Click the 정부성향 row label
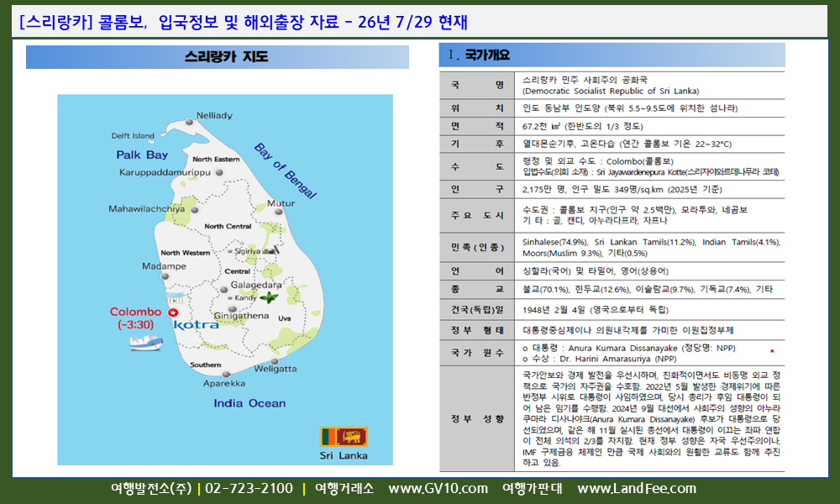The height and width of the screenshot is (504, 840). 477,419
